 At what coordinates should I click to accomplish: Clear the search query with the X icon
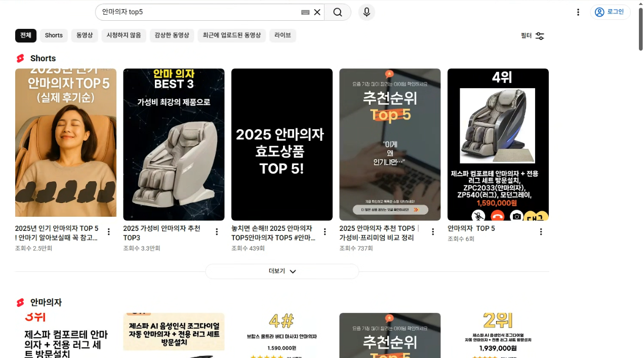317,12
